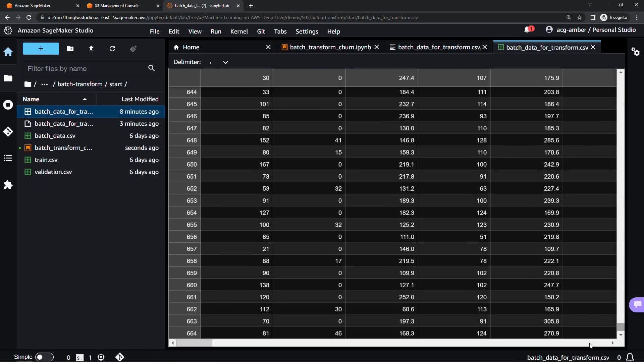Click the New Folder icon
This screenshot has width=644, height=362.
70,49
